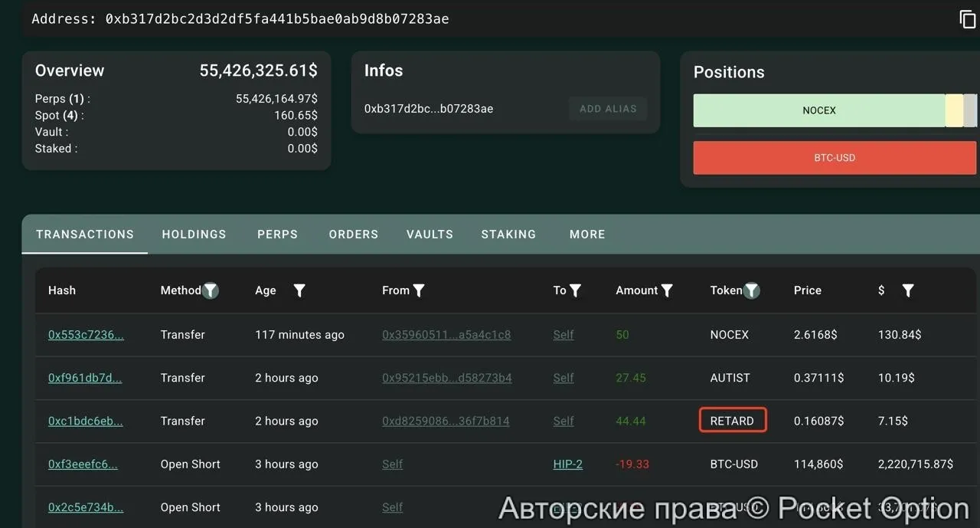Screen dimensions: 980x528
Task: Open sender address 0x95215ebb...d58273b4
Action: (446, 378)
